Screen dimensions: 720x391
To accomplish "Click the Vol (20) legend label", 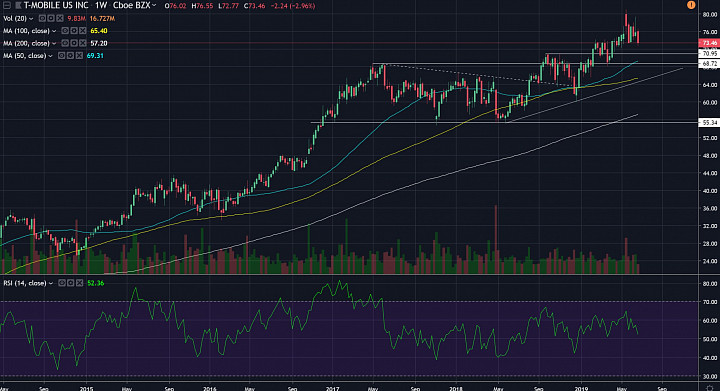I will click(15, 18).
